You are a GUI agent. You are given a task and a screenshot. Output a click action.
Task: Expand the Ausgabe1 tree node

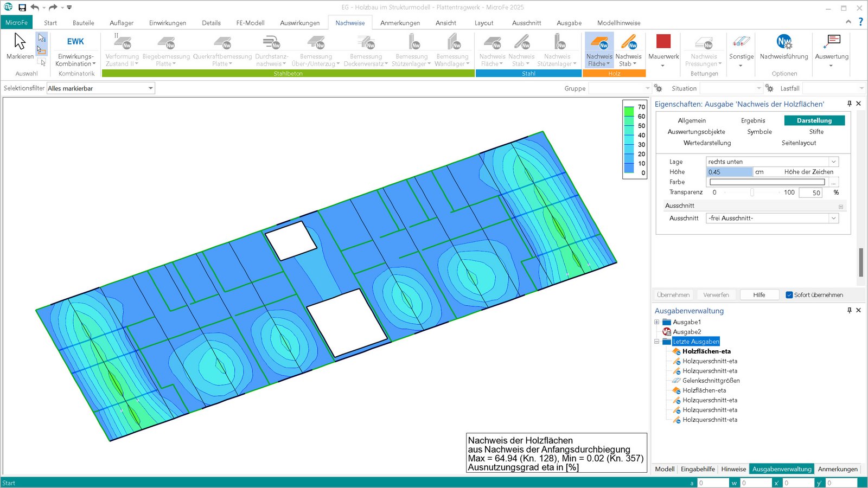657,322
